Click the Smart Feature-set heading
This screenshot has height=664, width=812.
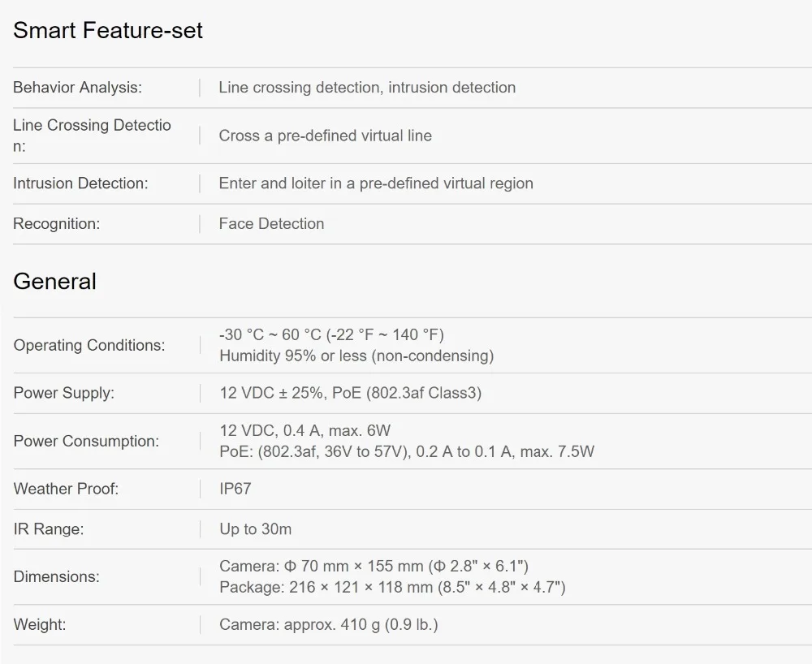tap(108, 31)
